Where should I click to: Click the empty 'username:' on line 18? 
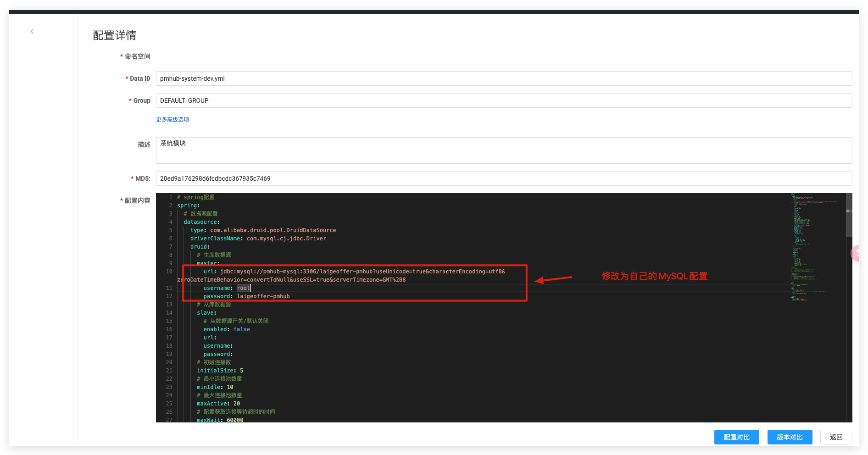pos(218,346)
